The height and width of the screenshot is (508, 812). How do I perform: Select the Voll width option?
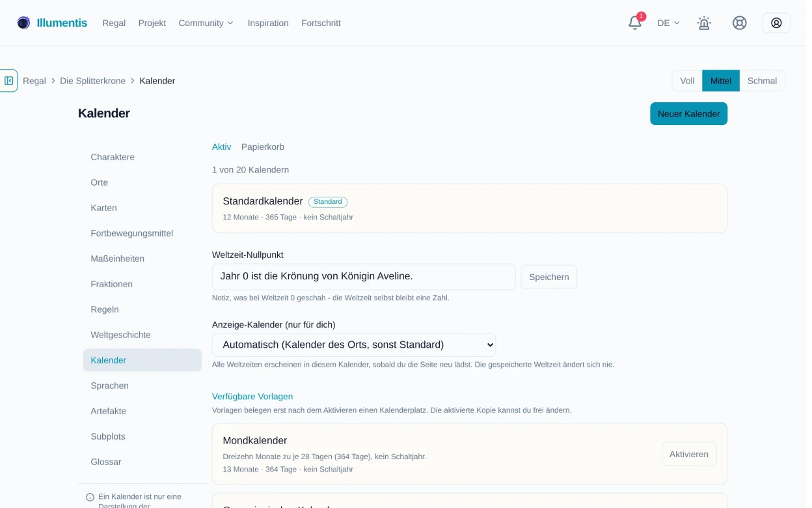coord(687,81)
